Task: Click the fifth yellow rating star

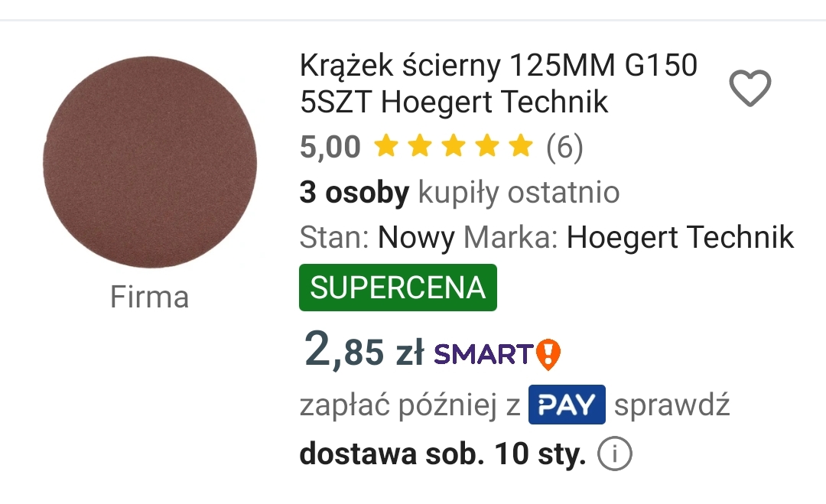Action: [521, 146]
